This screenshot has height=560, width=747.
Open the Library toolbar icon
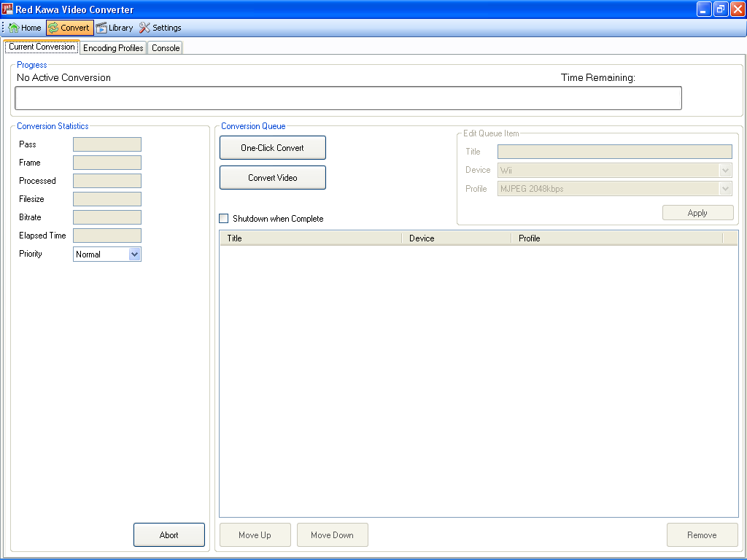[101, 28]
